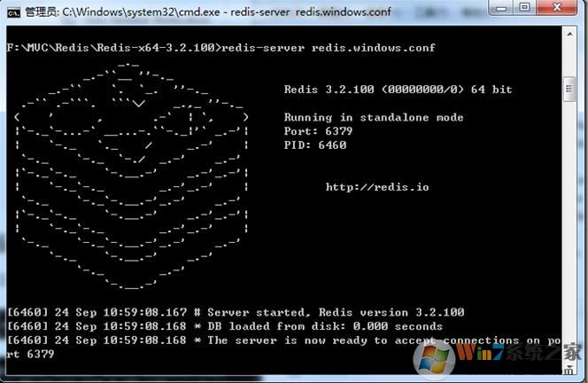Click the "PID: 6460" line

click(315, 145)
